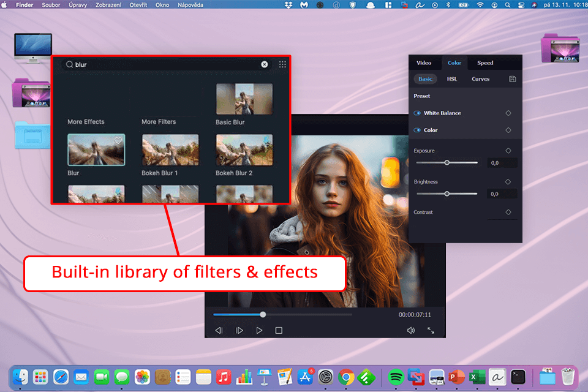
Task: Select the iMac icon on the desktop
Action: pyautogui.click(x=33, y=48)
